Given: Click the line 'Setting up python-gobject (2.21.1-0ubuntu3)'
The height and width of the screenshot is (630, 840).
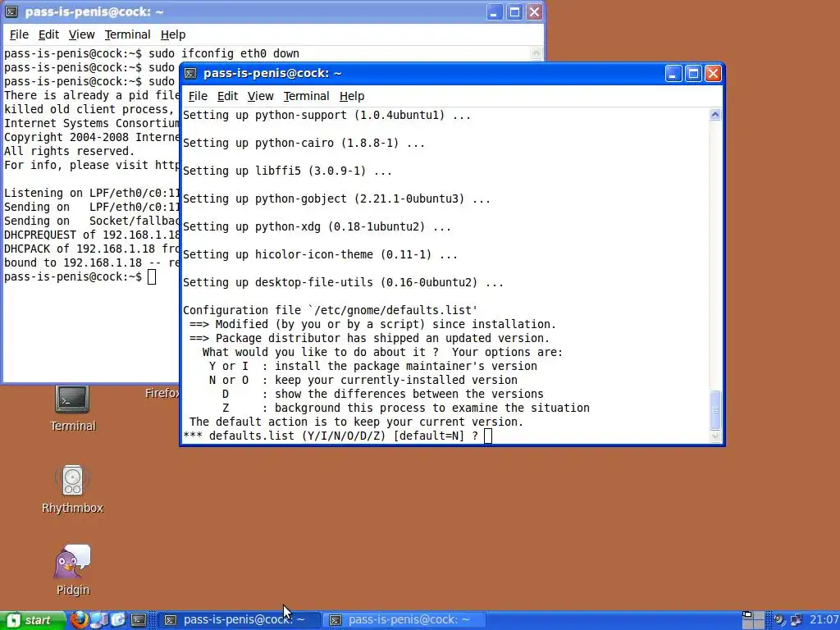Looking at the screenshot, I should point(336,199).
